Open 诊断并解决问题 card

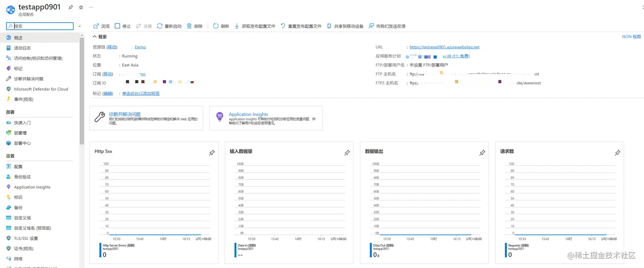[x=146, y=118]
